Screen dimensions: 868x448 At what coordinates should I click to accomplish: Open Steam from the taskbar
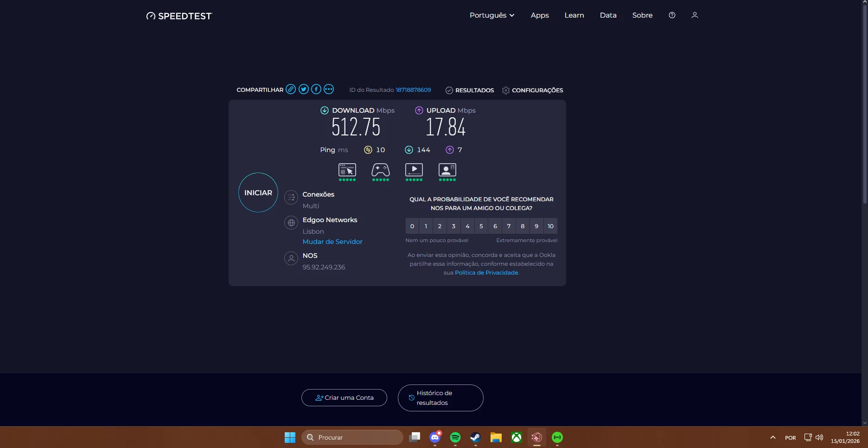[x=476, y=437]
